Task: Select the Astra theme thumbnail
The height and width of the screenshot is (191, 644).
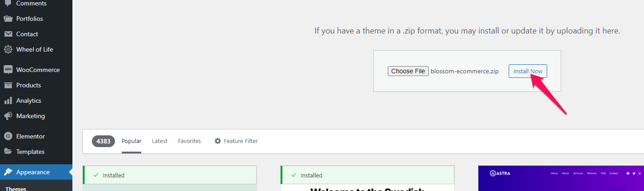Action: 561,178
